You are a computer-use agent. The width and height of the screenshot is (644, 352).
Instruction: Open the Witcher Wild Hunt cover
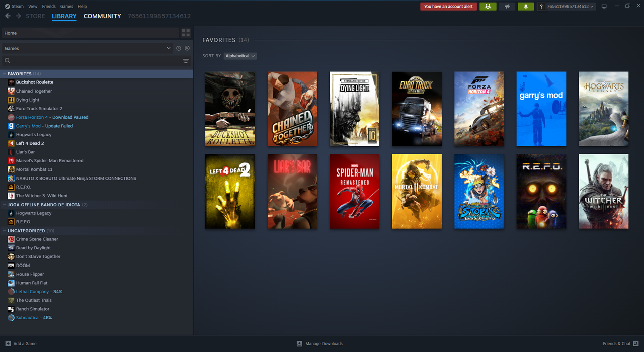tap(604, 192)
